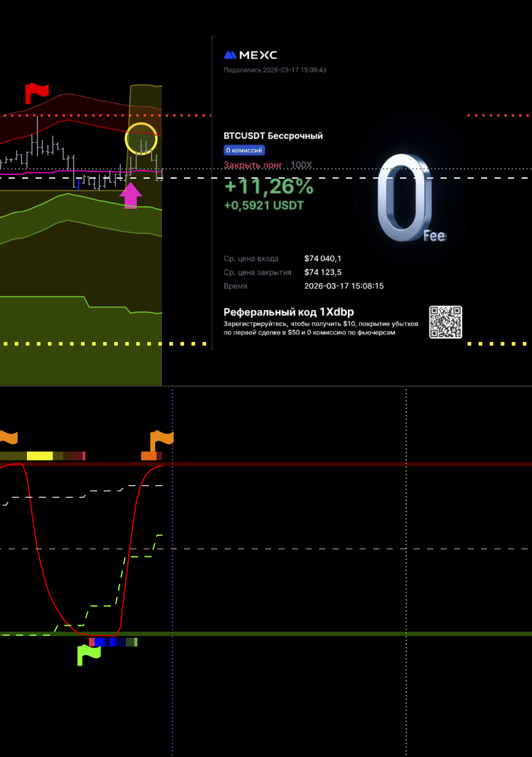532x757 pixels.
Task: Click the "Реферальный код 1Xdbp" heading
Action: pyautogui.click(x=288, y=312)
